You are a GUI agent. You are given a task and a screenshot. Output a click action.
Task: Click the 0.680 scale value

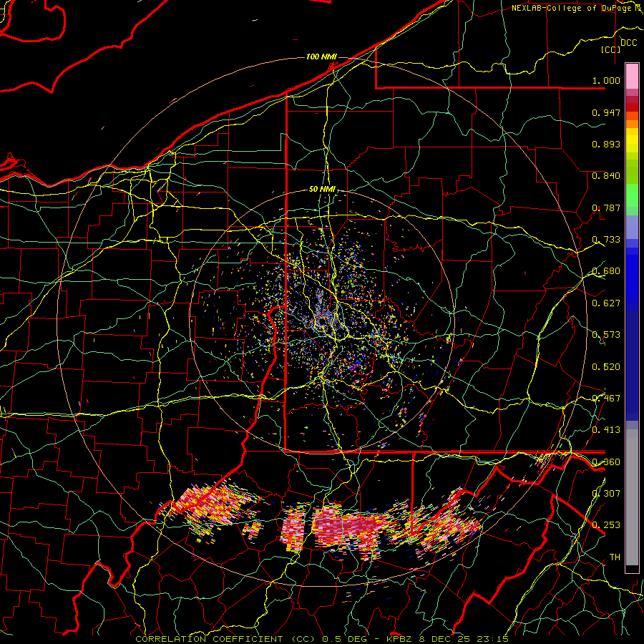tap(606, 271)
